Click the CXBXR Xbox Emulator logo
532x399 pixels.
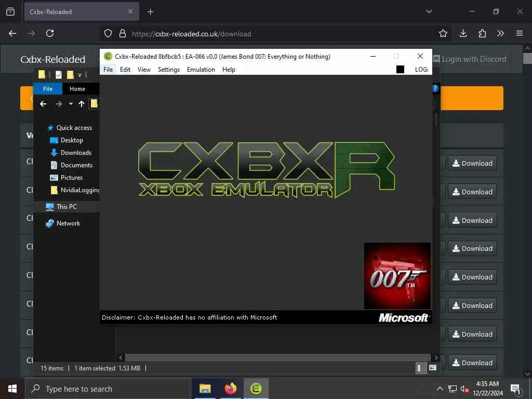point(267,170)
